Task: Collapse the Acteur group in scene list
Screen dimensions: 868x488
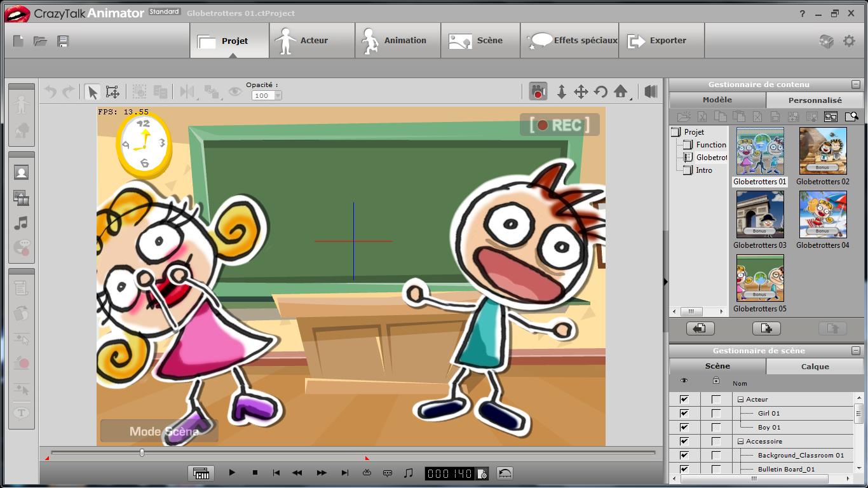Action: pyautogui.click(x=740, y=400)
